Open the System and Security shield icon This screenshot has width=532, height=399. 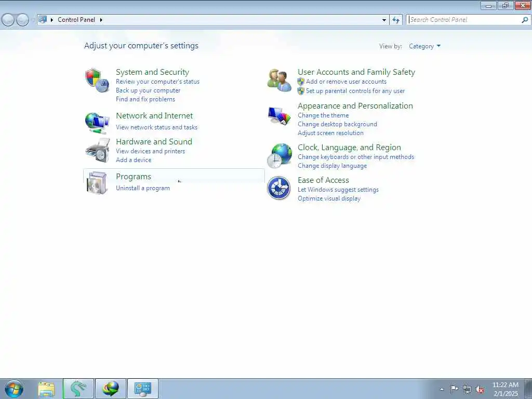(x=97, y=81)
